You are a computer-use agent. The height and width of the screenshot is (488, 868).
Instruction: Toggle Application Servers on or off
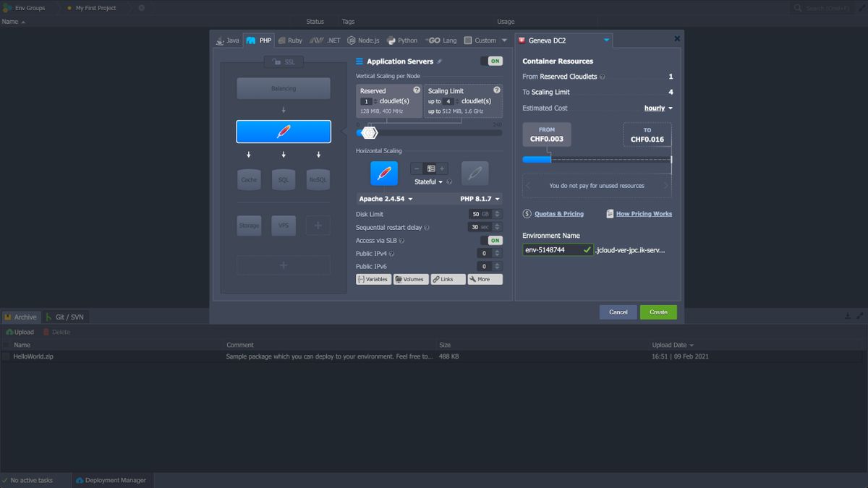click(490, 61)
